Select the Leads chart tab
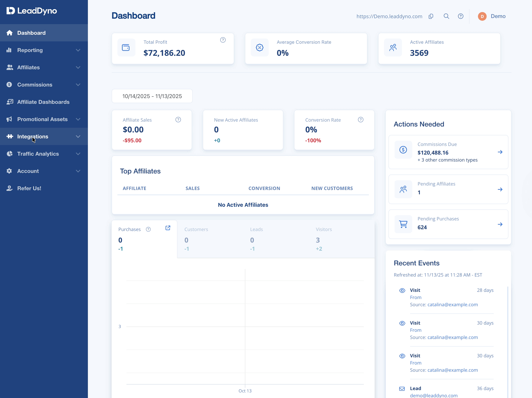The image size is (532, 398). pos(276,239)
